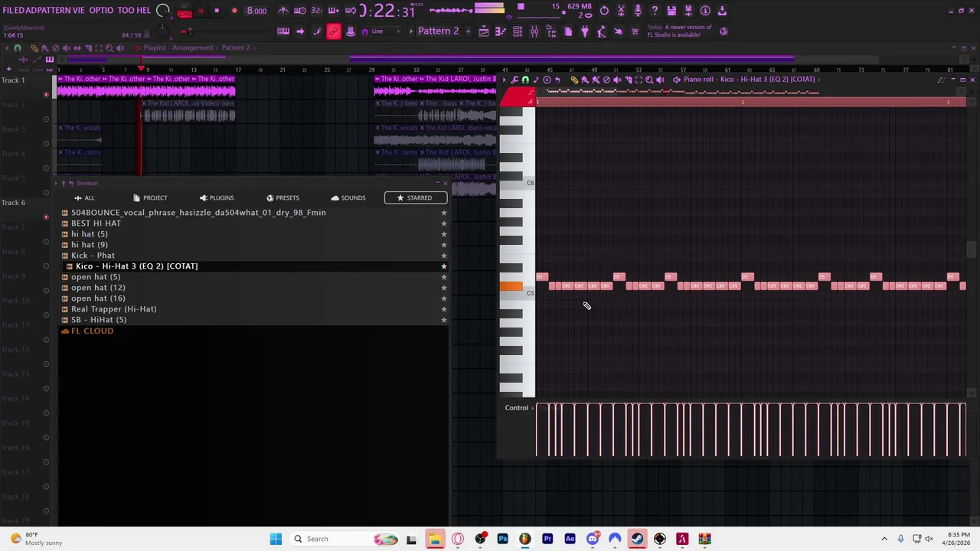Open project info icon
The height and width of the screenshot is (551, 980).
click(x=705, y=11)
